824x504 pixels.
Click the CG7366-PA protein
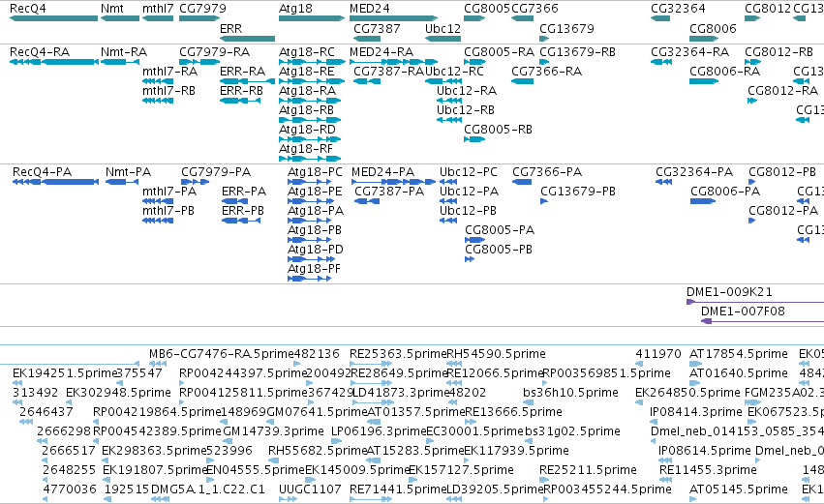[522, 182]
